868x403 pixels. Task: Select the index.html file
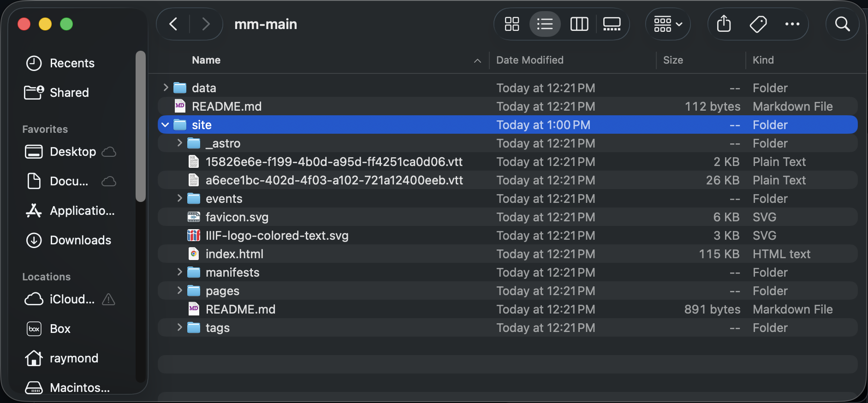coord(234,254)
